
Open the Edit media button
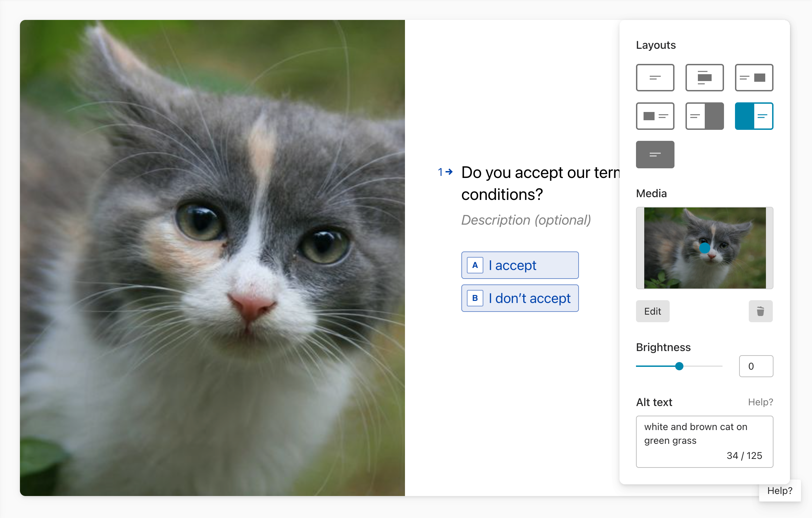pyautogui.click(x=652, y=311)
